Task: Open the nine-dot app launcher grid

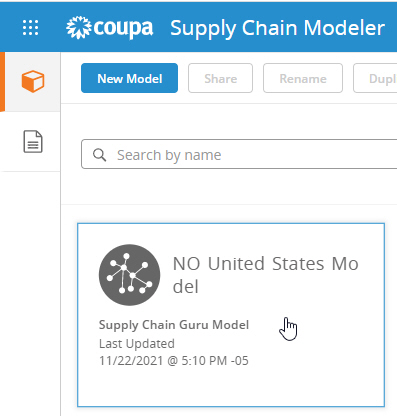Action: point(30,27)
